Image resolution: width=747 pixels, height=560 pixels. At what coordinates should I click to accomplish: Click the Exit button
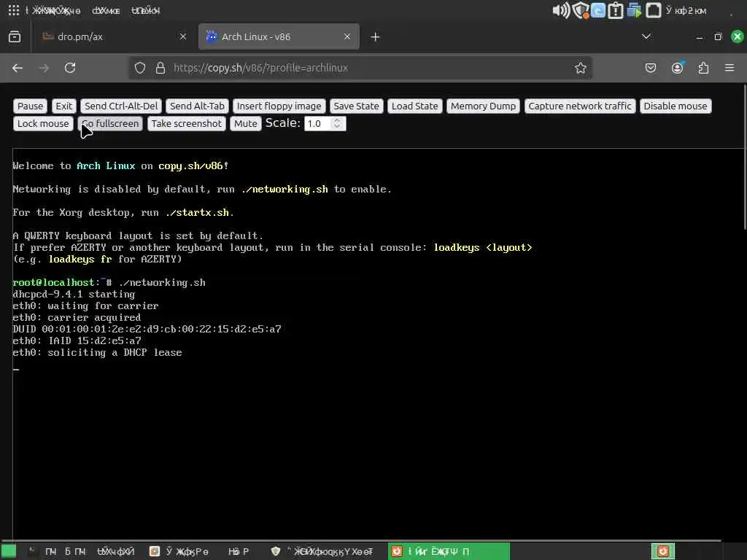click(64, 106)
